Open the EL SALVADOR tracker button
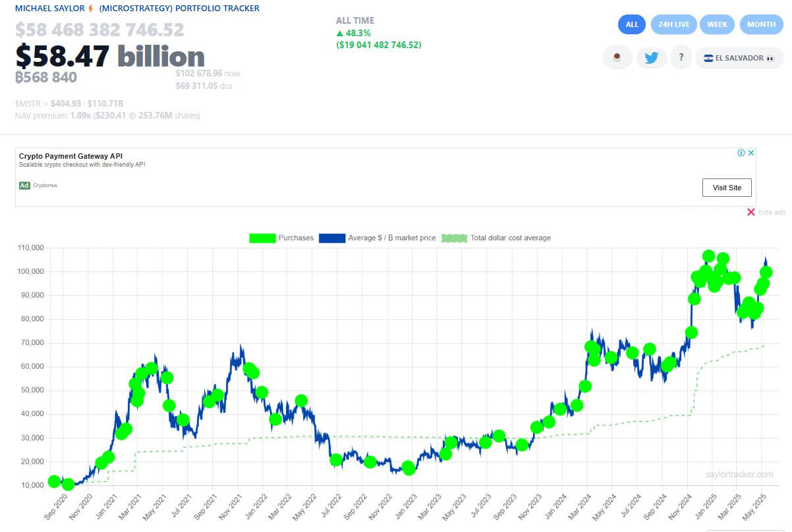This screenshot has height=532, width=792. point(739,58)
